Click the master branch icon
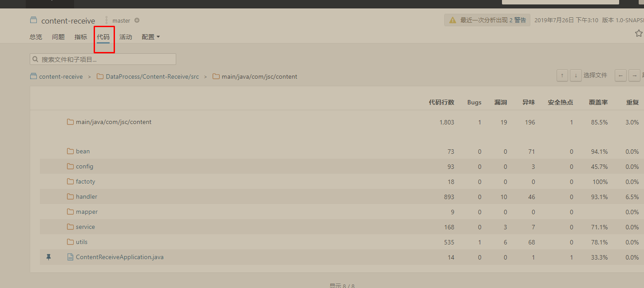 tap(107, 20)
